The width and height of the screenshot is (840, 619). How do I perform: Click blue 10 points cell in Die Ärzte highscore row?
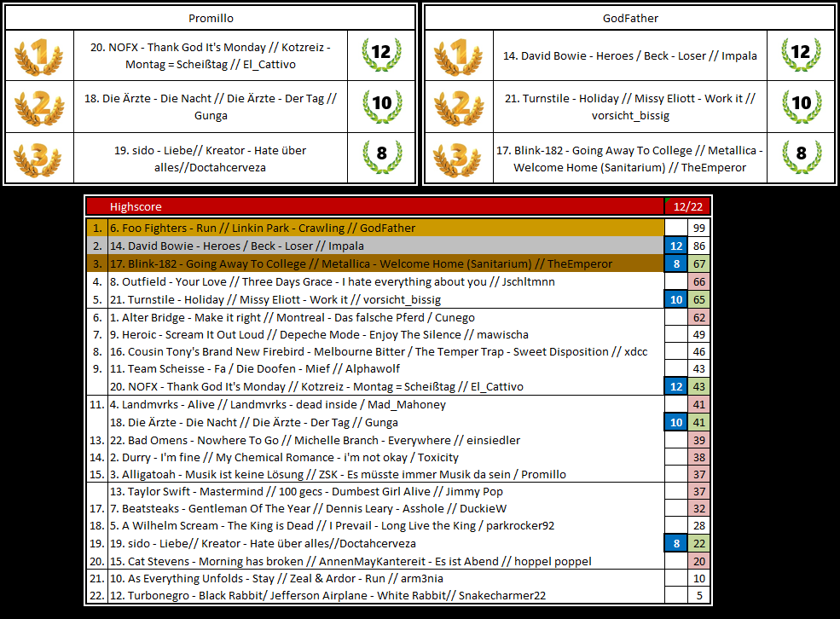pyautogui.click(x=676, y=423)
